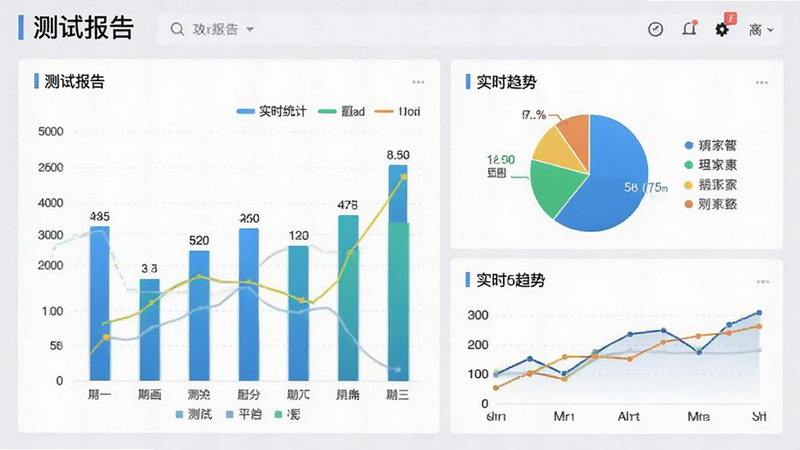800x450 pixels.
Task: Click the search magnifier icon
Action: 177,29
